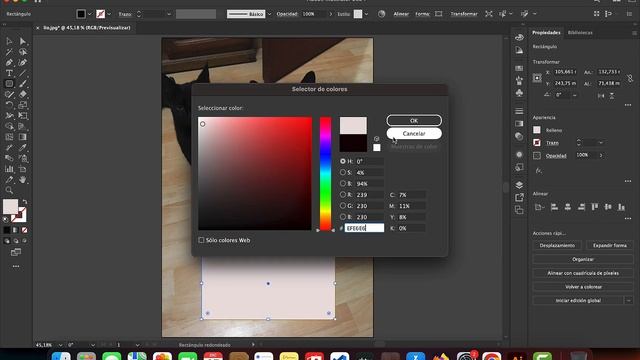Select the S saturation radio button
This screenshot has width=640, height=360.
coord(343,172)
